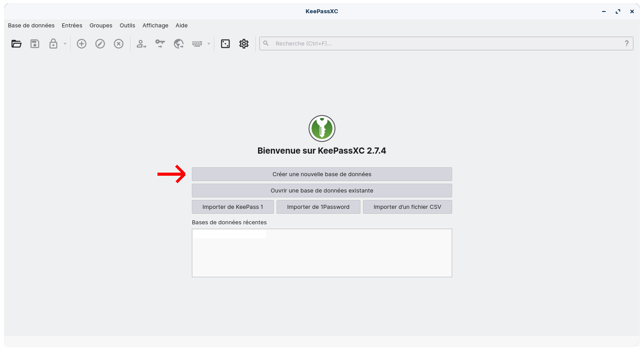Click the search help question mark
Viewport: 644px width, 351px height.
click(627, 43)
